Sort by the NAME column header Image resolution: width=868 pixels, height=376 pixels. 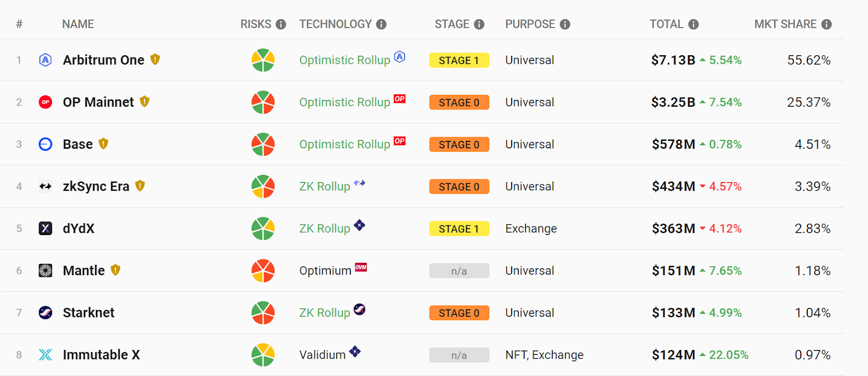(78, 24)
